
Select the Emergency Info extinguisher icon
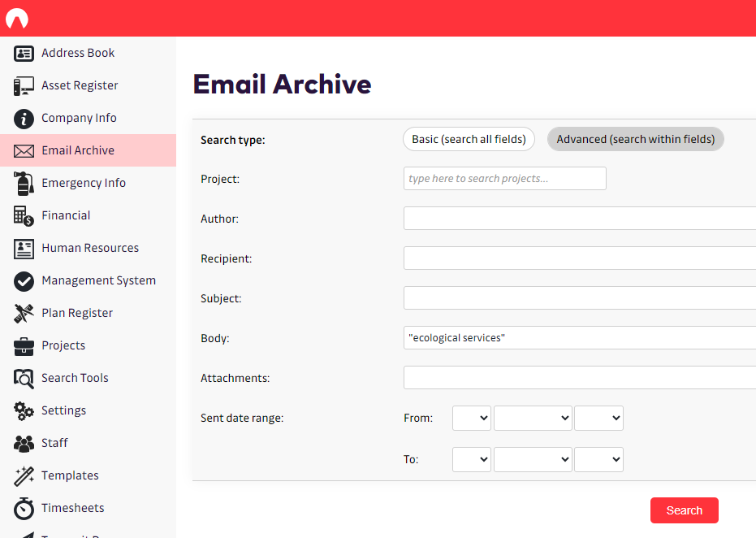click(24, 183)
